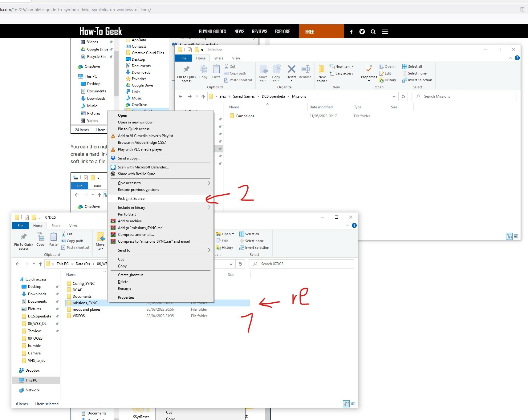Screen dimensions: 528x420
Task: Open address history dropdown in 07DCS window
Action: click(231, 264)
